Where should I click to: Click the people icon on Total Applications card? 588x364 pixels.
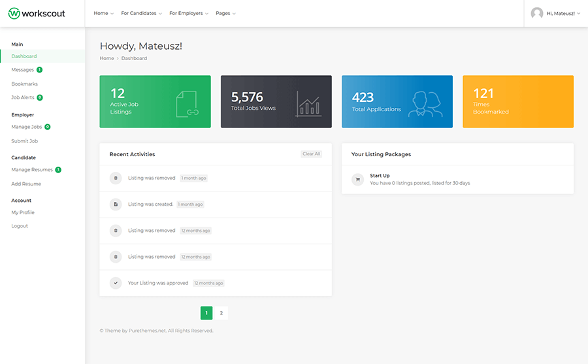point(425,104)
